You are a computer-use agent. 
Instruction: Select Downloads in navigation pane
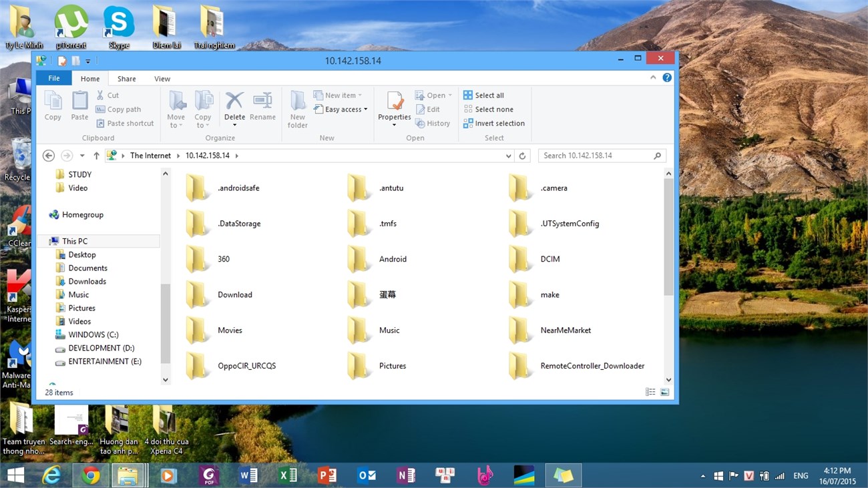81,282
